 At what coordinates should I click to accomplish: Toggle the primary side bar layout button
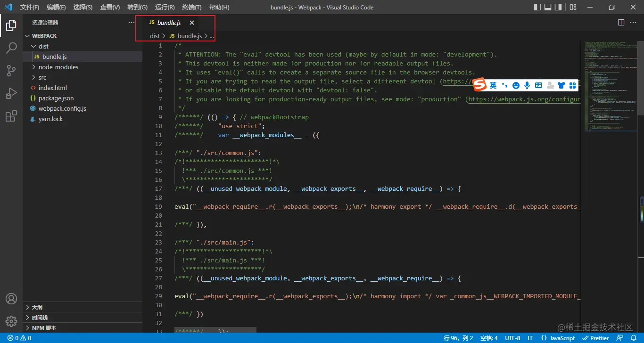coord(537,7)
